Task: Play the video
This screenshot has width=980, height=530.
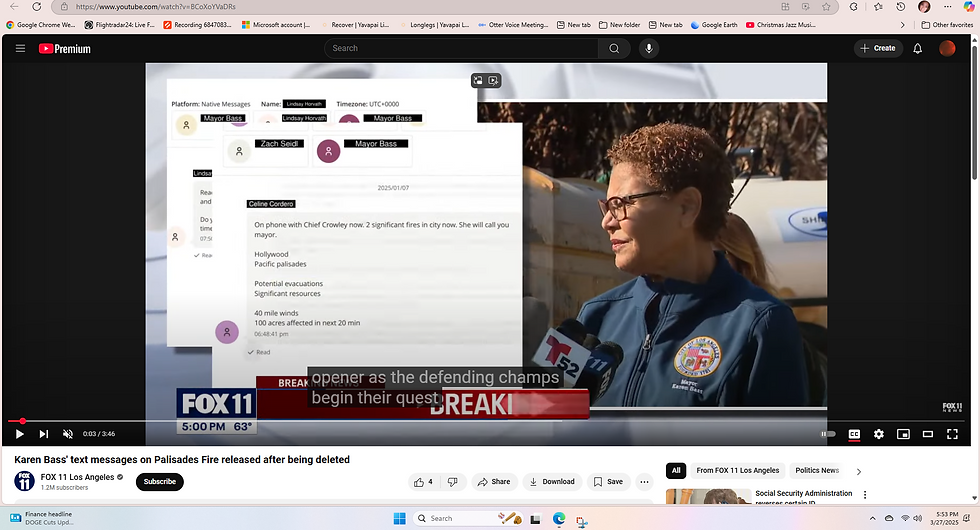Action: click(x=19, y=434)
